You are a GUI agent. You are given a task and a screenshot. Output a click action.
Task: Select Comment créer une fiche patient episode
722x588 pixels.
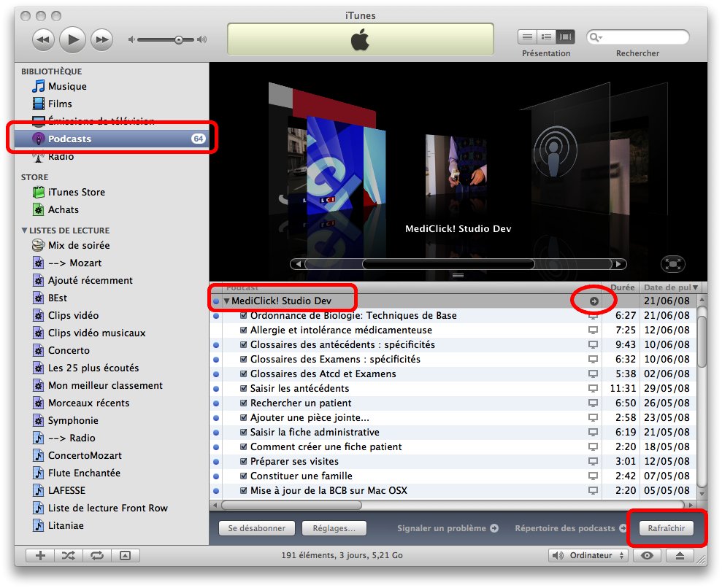[326, 446]
